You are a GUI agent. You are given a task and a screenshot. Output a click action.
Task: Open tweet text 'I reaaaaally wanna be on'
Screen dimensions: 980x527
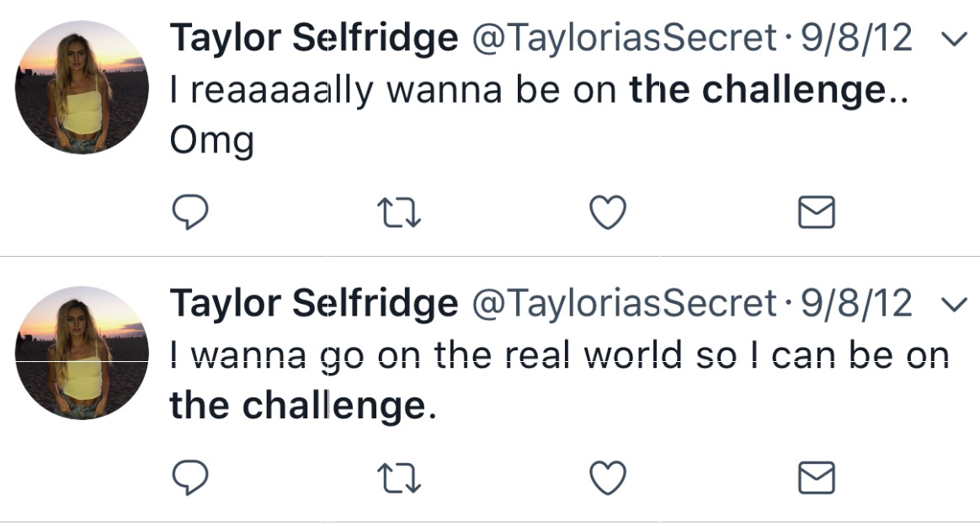pos(394,91)
